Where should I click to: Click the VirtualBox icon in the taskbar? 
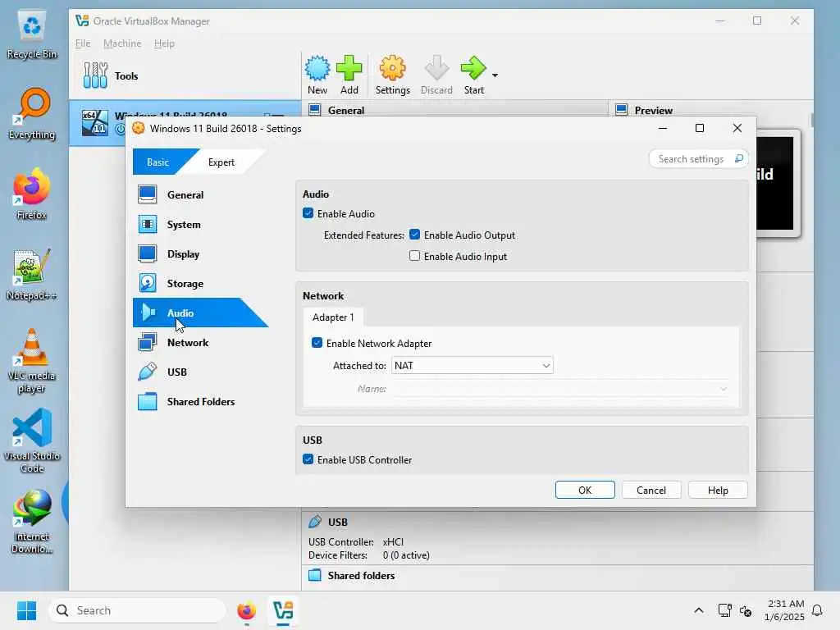283,610
